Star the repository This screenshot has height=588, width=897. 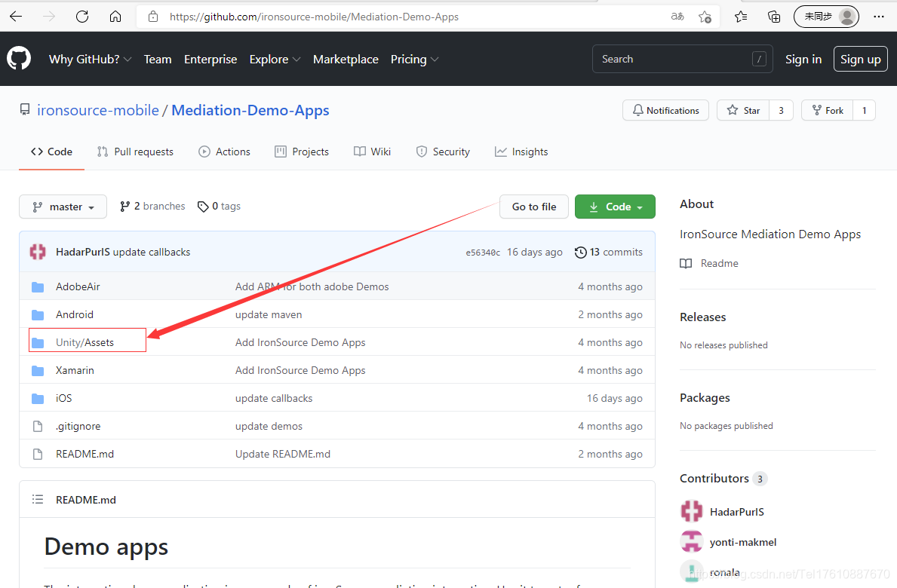tap(743, 110)
